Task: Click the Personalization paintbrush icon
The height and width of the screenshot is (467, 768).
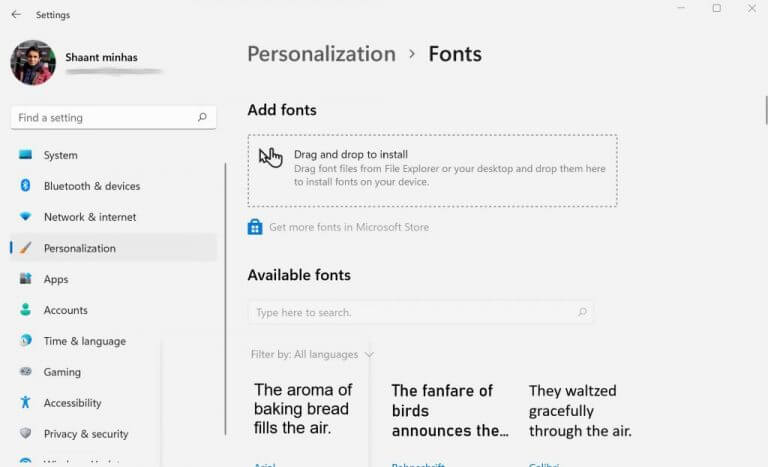Action: coord(25,248)
